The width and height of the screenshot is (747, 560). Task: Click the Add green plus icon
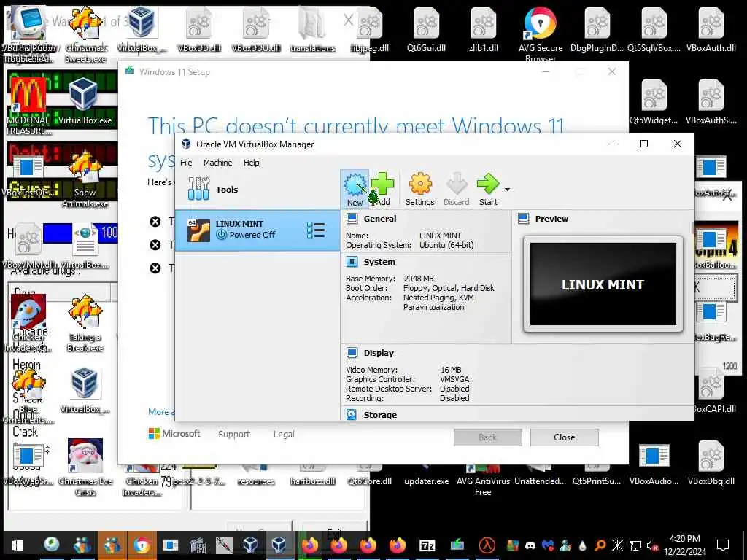point(383,189)
